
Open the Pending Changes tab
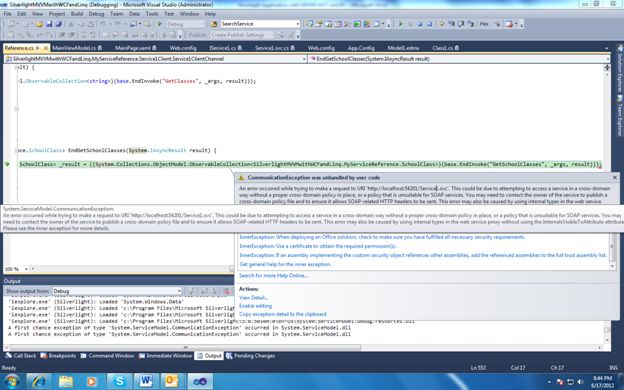click(250, 356)
